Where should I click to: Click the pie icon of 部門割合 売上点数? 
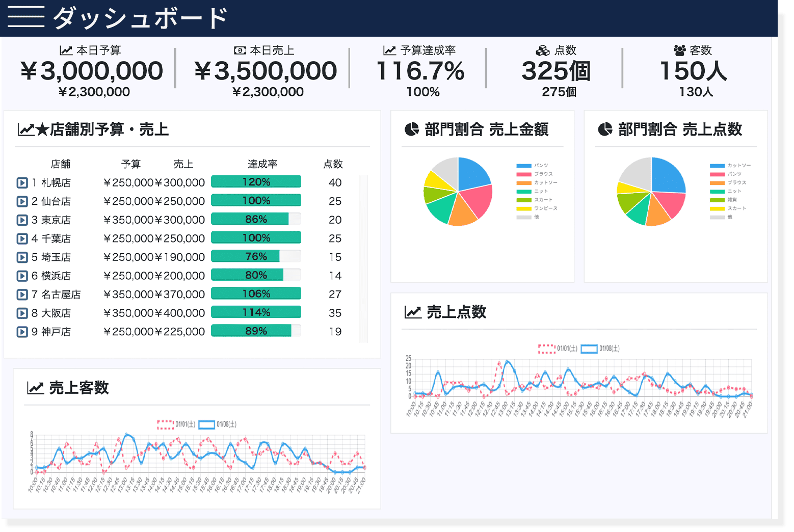tap(605, 129)
